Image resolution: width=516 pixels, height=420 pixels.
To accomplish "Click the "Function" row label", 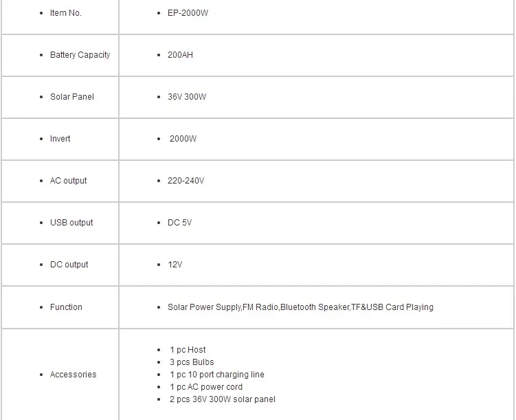I will [66, 307].
